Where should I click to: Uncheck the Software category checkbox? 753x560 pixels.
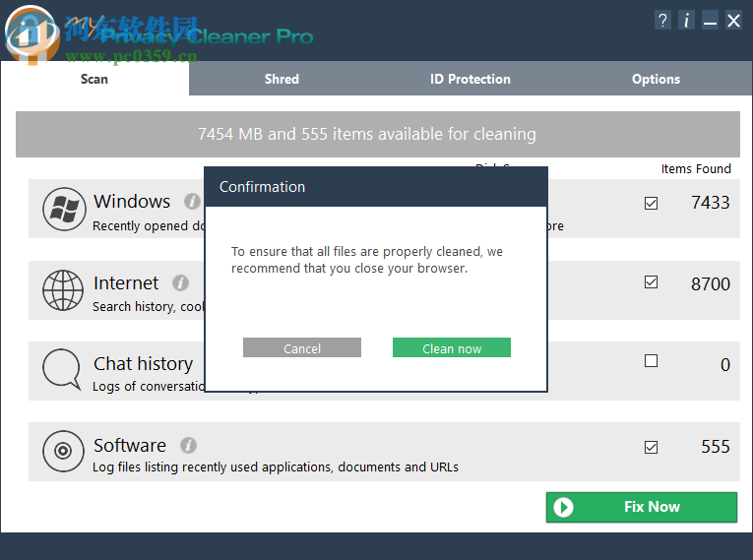pyautogui.click(x=651, y=447)
